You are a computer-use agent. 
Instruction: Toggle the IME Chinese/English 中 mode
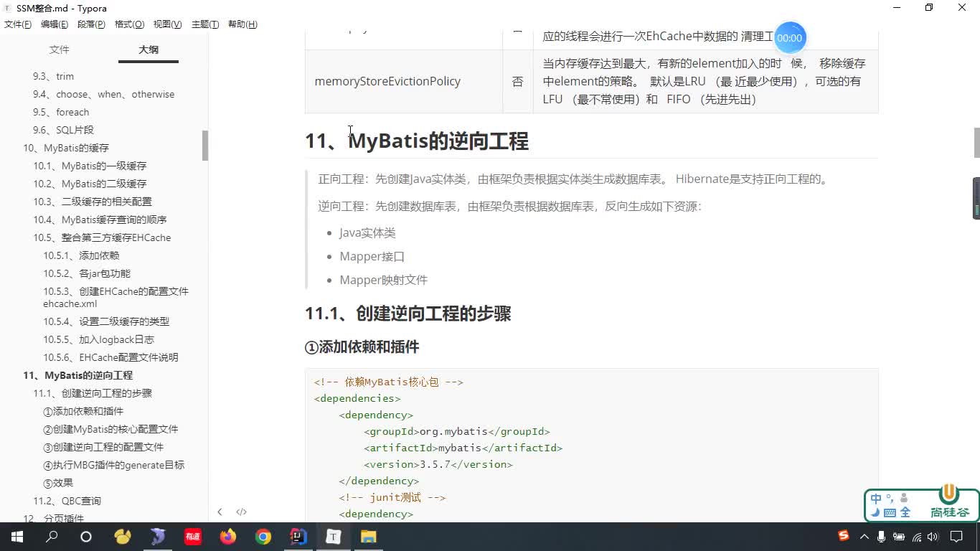876,499
